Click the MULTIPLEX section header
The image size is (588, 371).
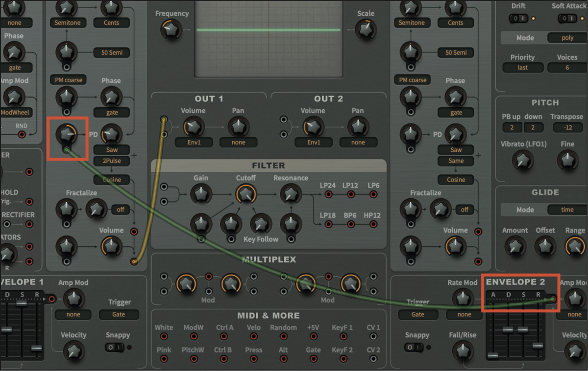(269, 259)
